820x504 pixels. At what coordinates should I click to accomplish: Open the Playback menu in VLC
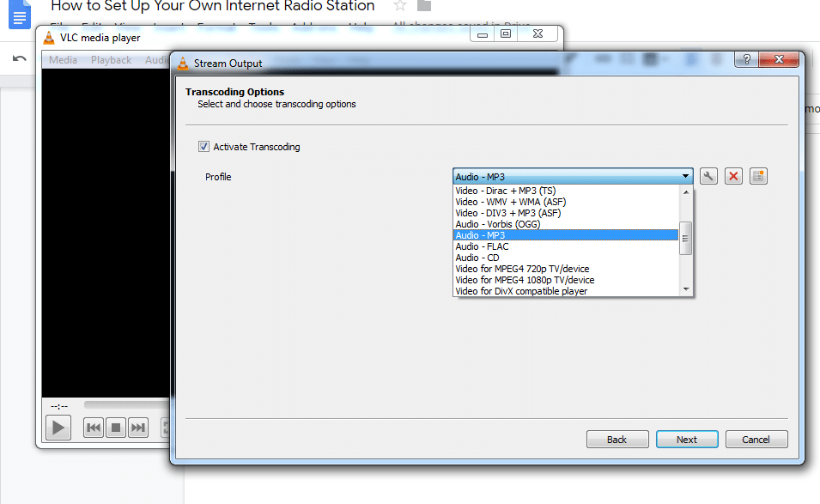click(112, 60)
